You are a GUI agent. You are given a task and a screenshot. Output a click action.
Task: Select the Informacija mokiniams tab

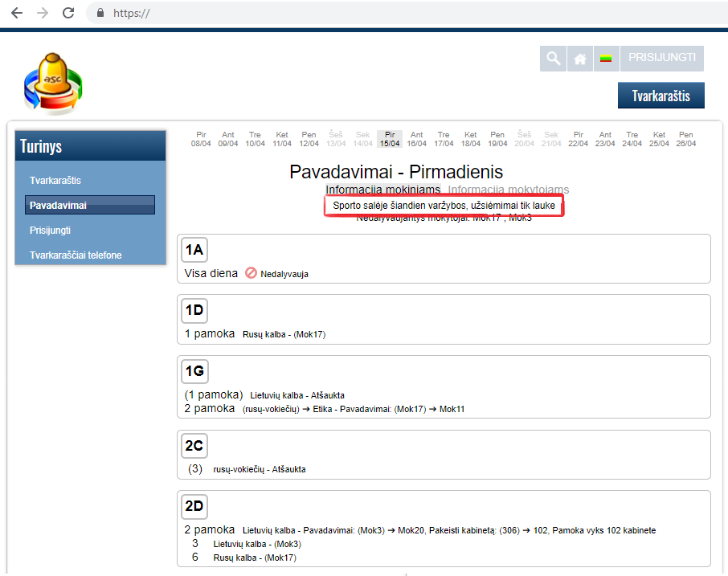click(382, 190)
